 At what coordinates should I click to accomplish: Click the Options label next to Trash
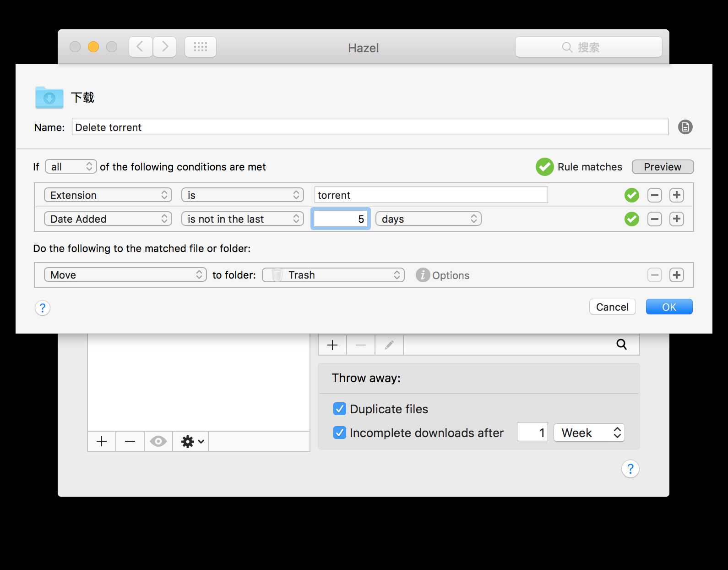(451, 275)
